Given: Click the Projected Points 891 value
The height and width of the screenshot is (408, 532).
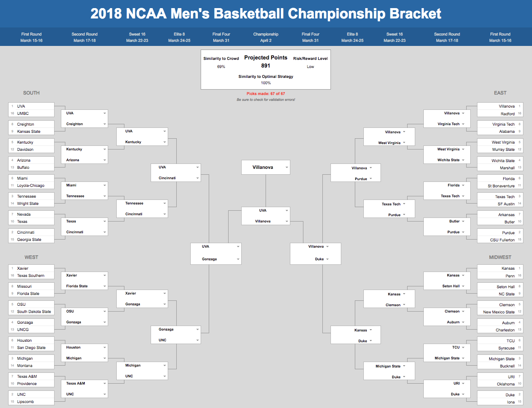Looking at the screenshot, I should [266, 66].
